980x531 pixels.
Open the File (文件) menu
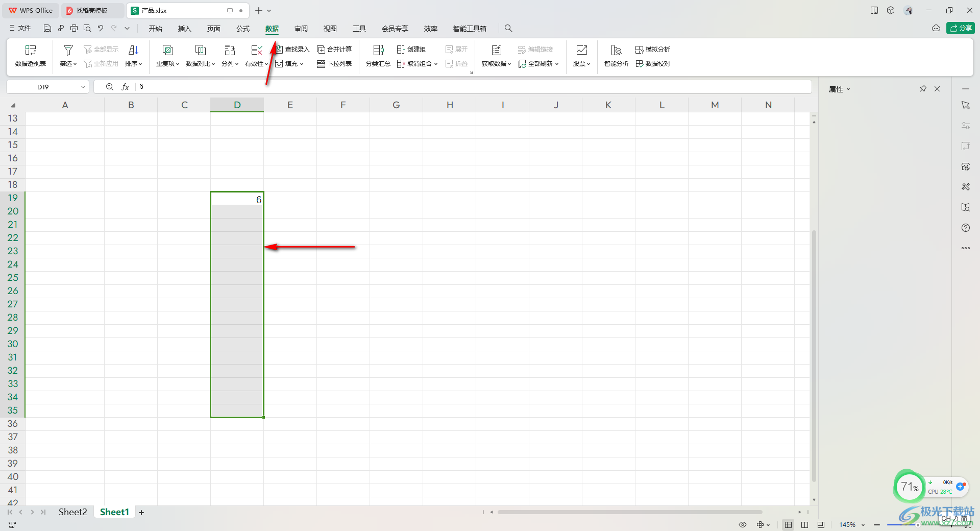pyautogui.click(x=20, y=29)
